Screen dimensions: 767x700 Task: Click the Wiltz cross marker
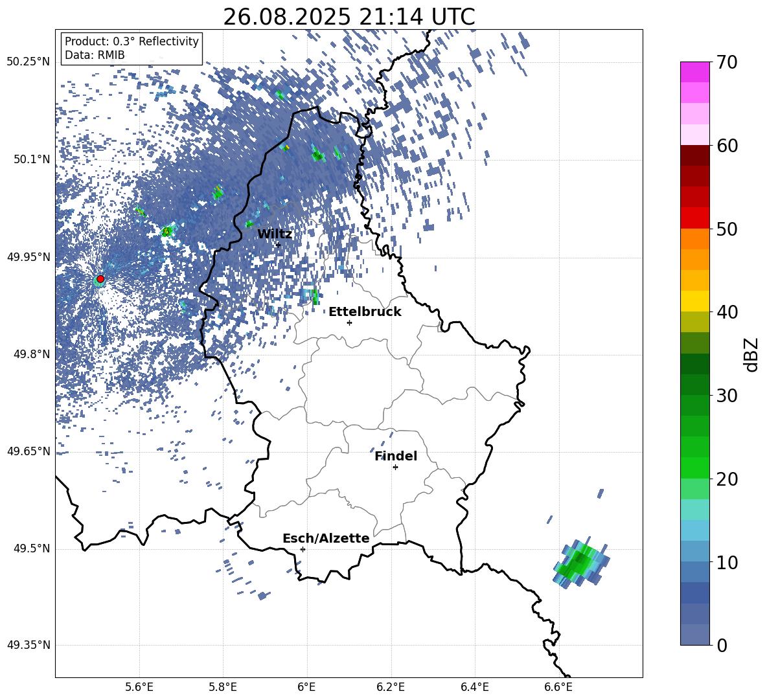coord(279,245)
